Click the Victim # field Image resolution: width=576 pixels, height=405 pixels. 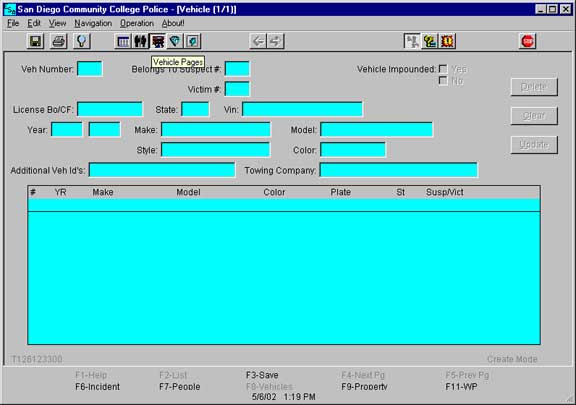tap(237, 89)
